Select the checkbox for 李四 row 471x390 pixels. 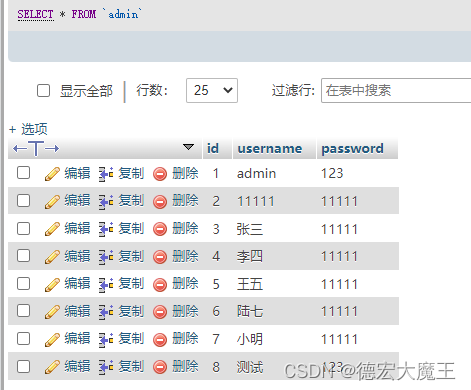pos(23,256)
